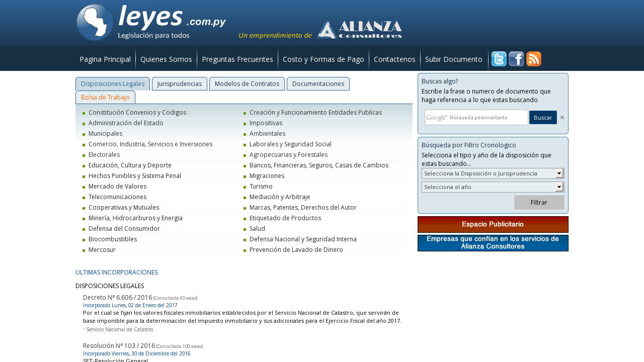Open Resolución Nº 103 / 2016

pyautogui.click(x=119, y=346)
